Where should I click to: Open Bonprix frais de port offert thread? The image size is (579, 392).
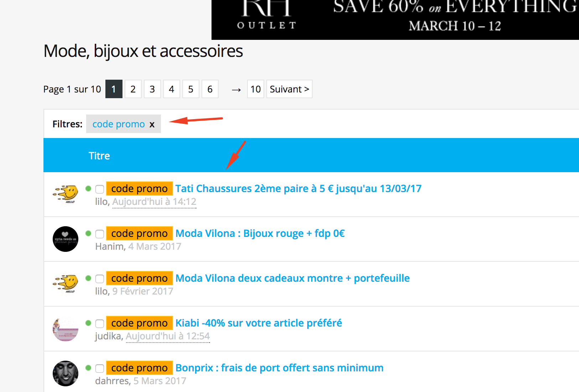point(279,368)
